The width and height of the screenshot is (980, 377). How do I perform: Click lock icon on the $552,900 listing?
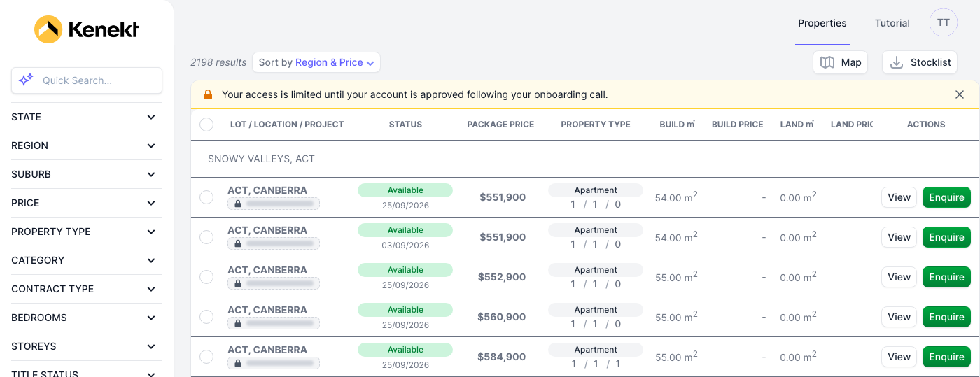pos(238,283)
